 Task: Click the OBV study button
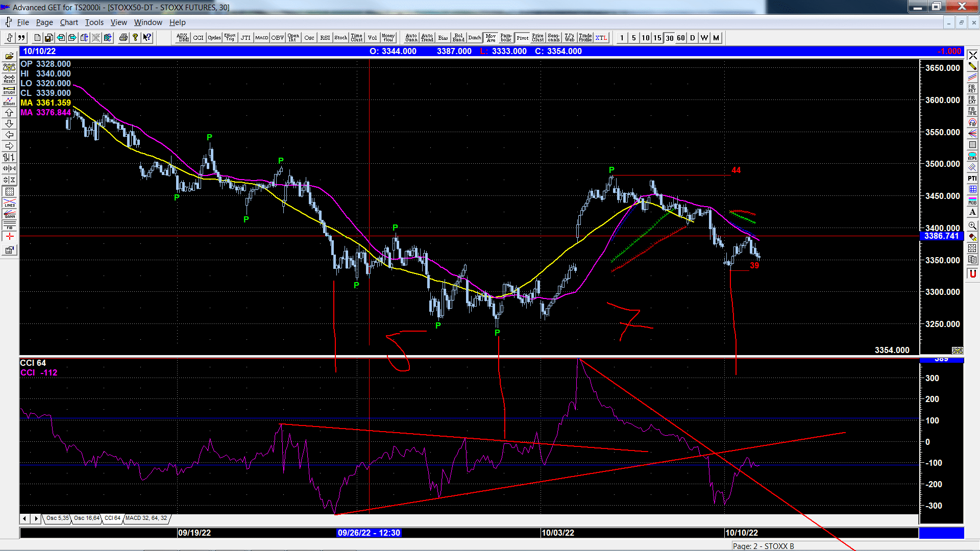(278, 38)
